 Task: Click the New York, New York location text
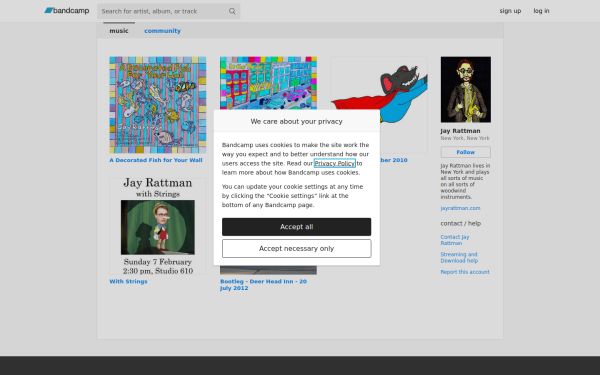point(465,138)
